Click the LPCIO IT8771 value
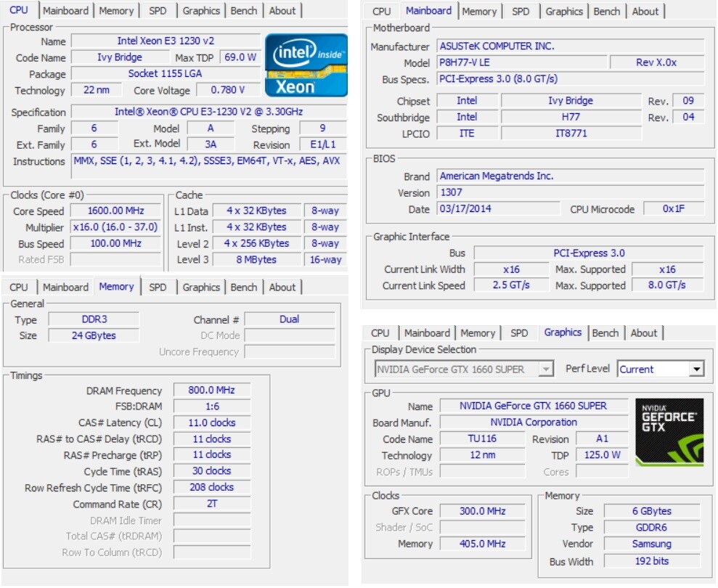718x588 pixels. pos(571,134)
